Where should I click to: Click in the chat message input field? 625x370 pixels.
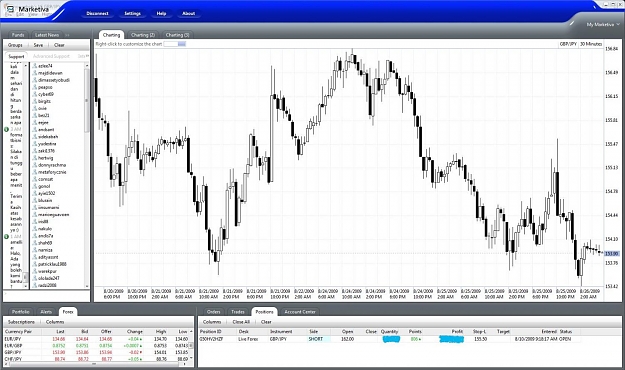pyautogui.click(x=47, y=295)
